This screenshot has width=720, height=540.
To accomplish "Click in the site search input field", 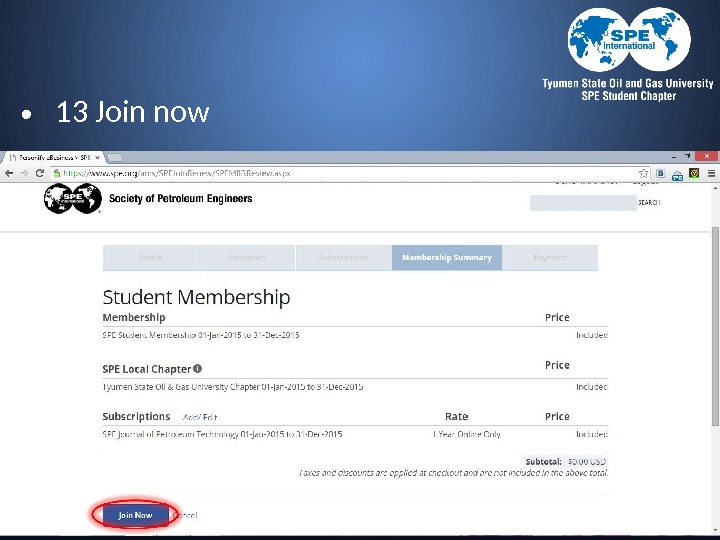I will (x=583, y=202).
